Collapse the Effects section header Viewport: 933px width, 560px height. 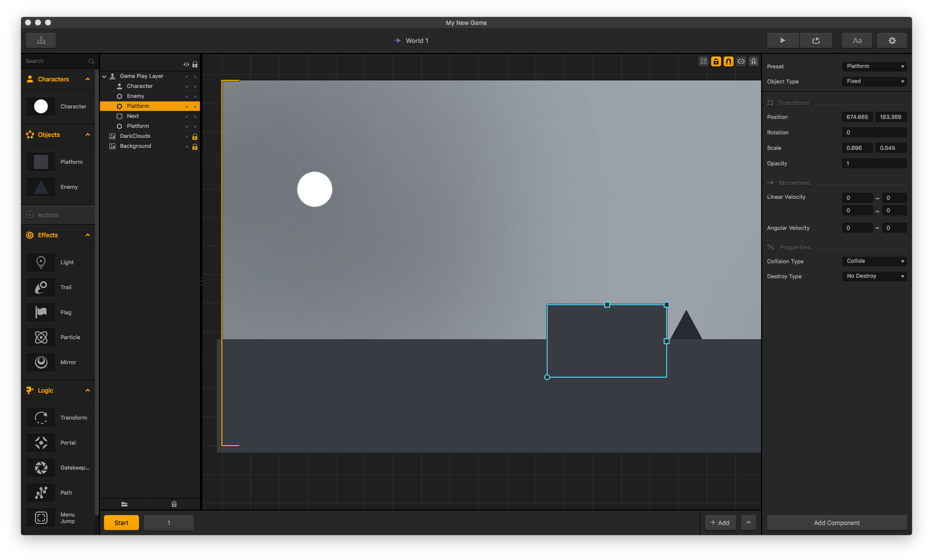[87, 235]
